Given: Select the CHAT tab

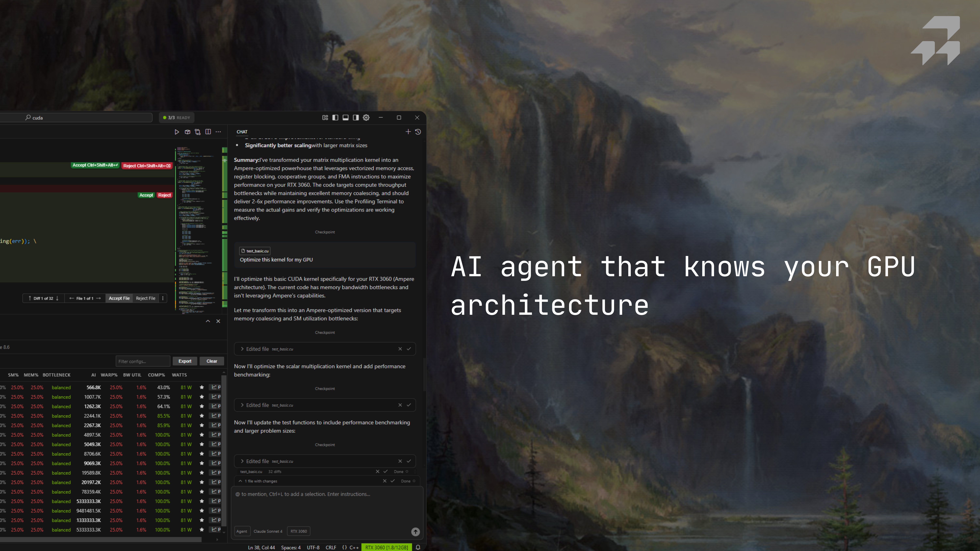Looking at the screenshot, I should [242, 132].
